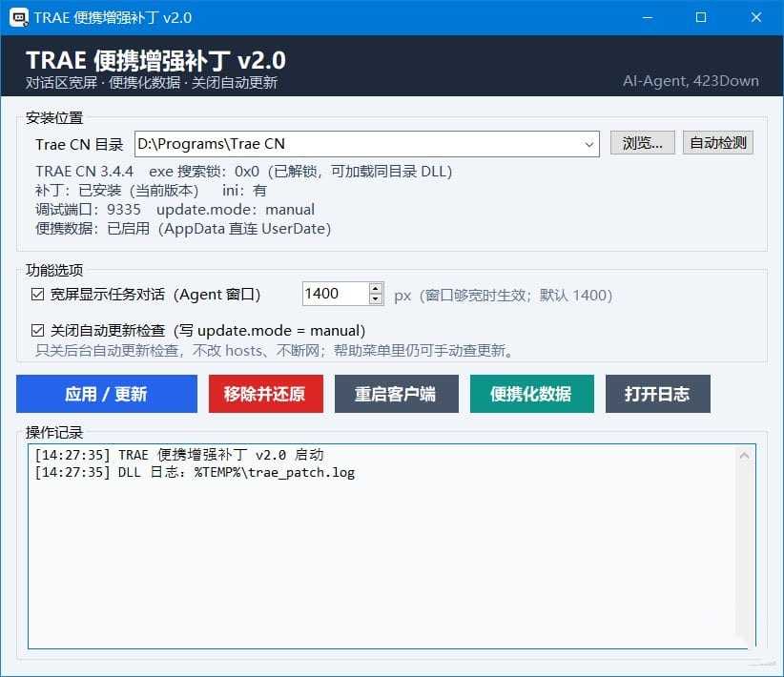Click the 'AI-Agent, 423Down' credit text
The width and height of the screenshot is (784, 677).
[x=691, y=81]
